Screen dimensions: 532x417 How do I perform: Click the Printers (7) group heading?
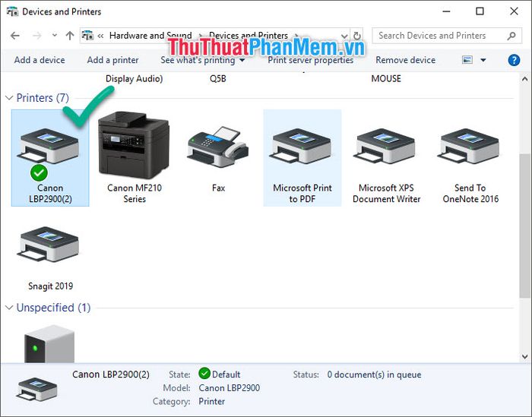pyautogui.click(x=43, y=98)
